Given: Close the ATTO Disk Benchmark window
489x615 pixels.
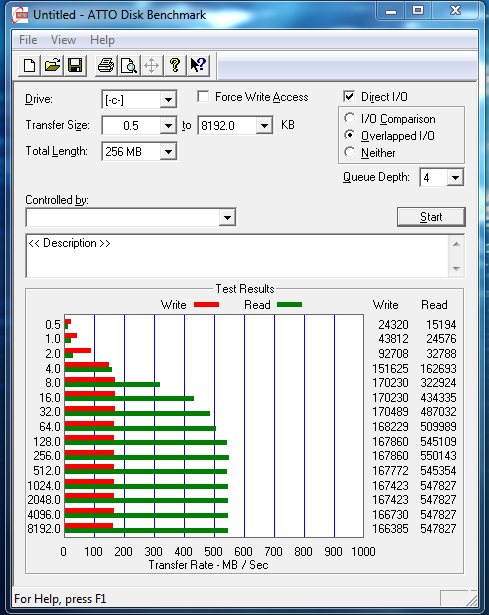Looking at the screenshot, I should pyautogui.click(x=455, y=11).
